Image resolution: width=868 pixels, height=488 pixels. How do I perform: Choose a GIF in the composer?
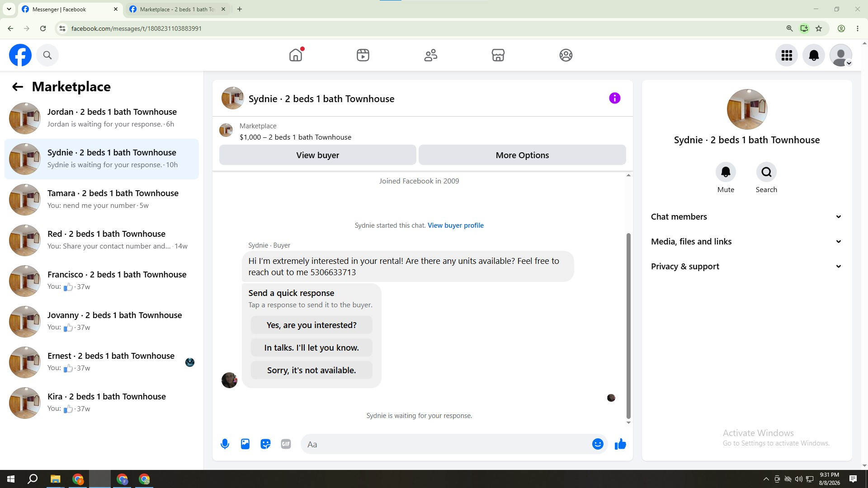pos(286,444)
